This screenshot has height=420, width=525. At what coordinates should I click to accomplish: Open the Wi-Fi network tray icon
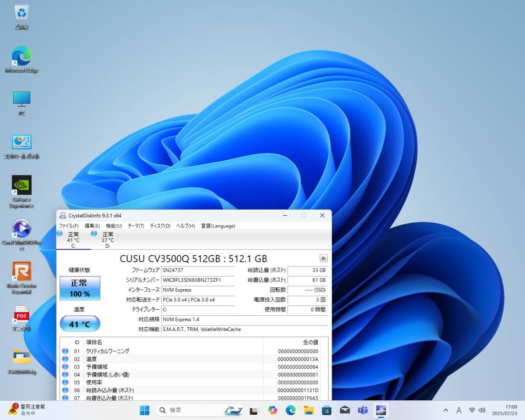(472, 410)
